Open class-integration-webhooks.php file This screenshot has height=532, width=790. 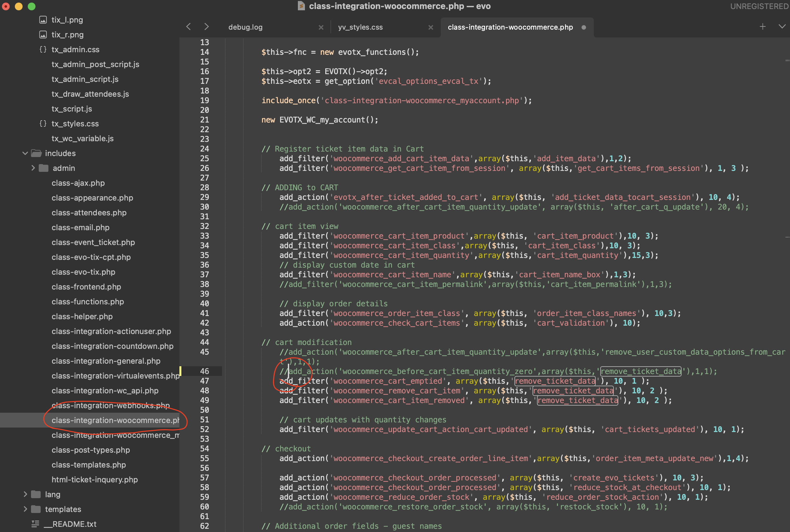coord(111,405)
